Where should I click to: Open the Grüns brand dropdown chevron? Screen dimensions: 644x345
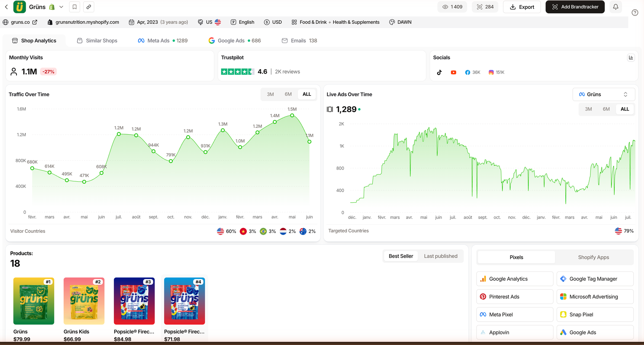61,7
